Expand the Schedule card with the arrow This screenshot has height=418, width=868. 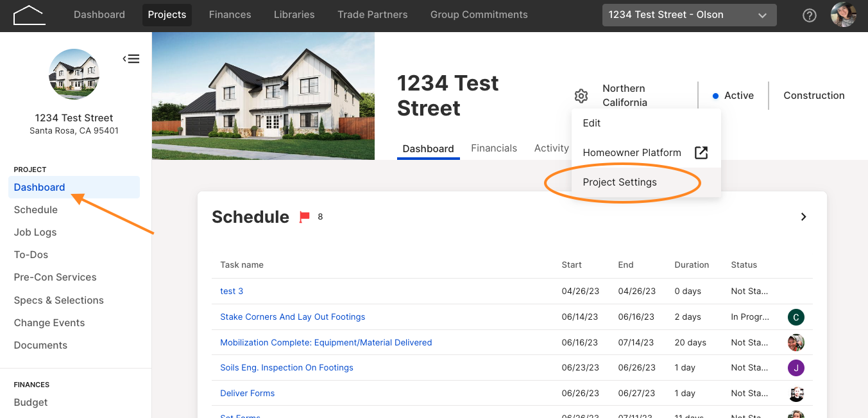point(803,217)
